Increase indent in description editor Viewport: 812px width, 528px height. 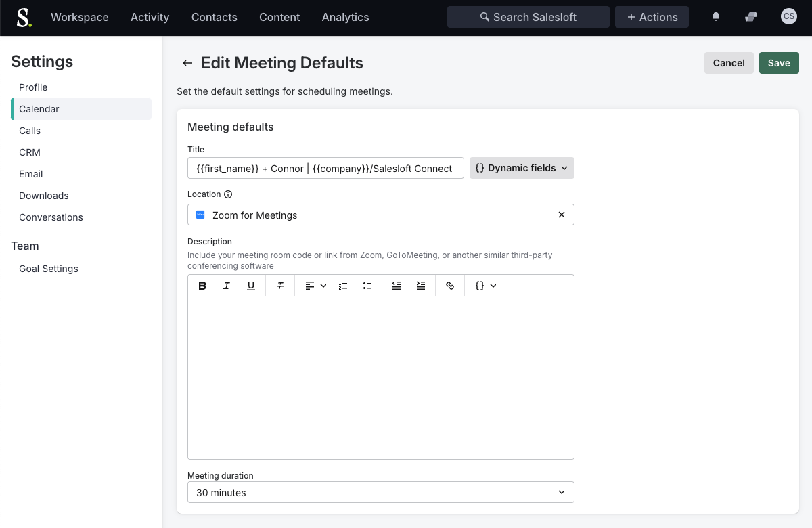point(421,286)
